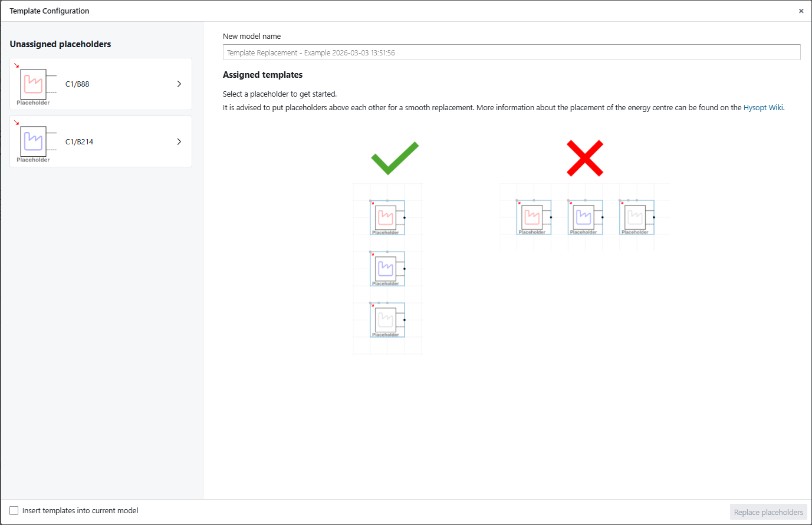812x525 pixels.
Task: Click the blue factory placeholder icon for C1/B214
Action: [33, 141]
